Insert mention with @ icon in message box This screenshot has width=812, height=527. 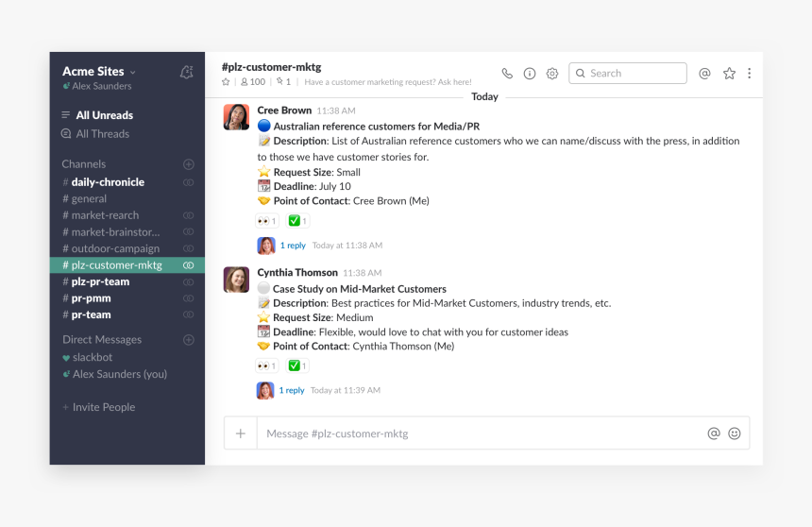coord(714,433)
